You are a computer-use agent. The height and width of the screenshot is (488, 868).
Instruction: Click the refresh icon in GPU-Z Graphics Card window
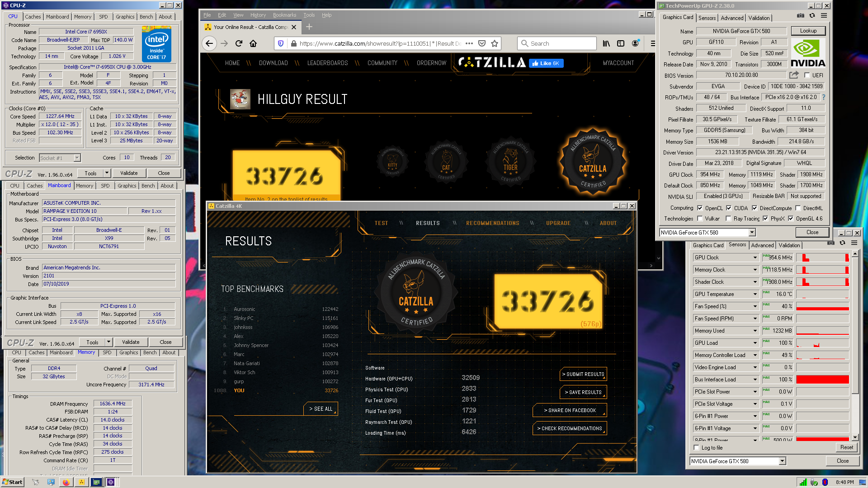(812, 15)
